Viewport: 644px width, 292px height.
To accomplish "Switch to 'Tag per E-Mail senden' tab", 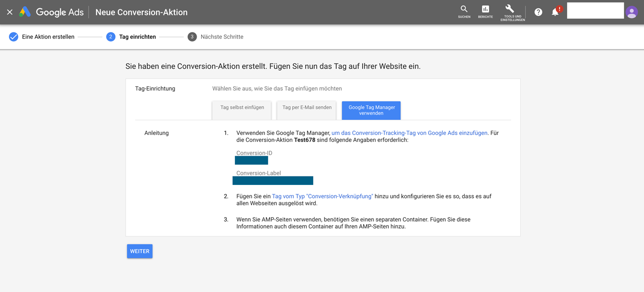I will (307, 110).
